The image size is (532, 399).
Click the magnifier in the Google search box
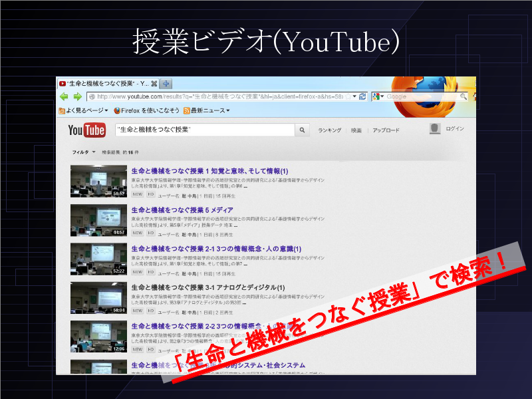pos(463,96)
